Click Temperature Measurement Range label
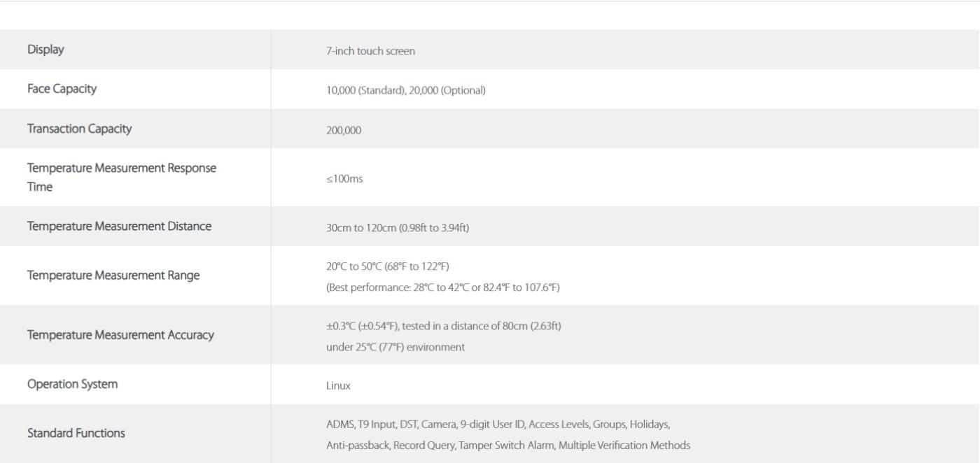Image resolution: width=980 pixels, height=463 pixels. click(x=113, y=276)
